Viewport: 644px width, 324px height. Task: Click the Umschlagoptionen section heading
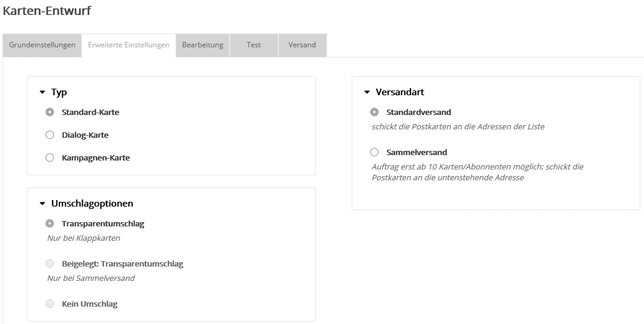point(92,204)
